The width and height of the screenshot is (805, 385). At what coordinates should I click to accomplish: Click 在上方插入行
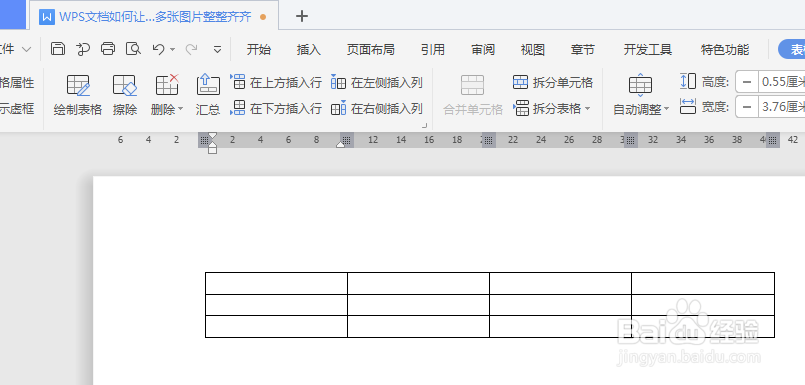[x=276, y=82]
